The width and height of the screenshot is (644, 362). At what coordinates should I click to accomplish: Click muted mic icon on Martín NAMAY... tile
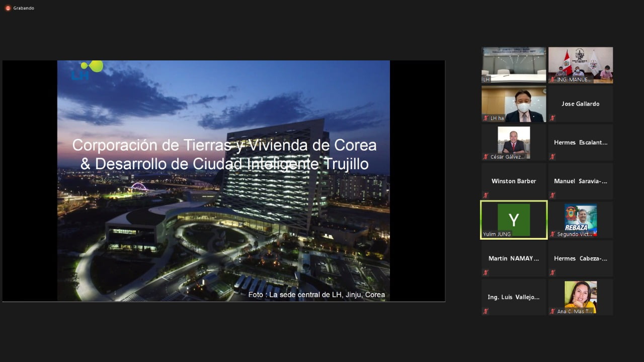[486, 273]
